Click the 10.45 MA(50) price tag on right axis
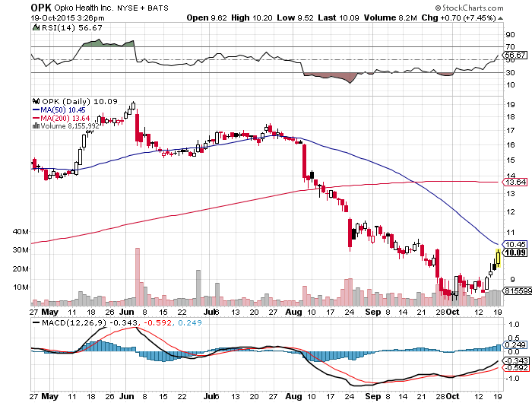Image resolution: width=532 pixels, height=403 pixels. coord(515,244)
